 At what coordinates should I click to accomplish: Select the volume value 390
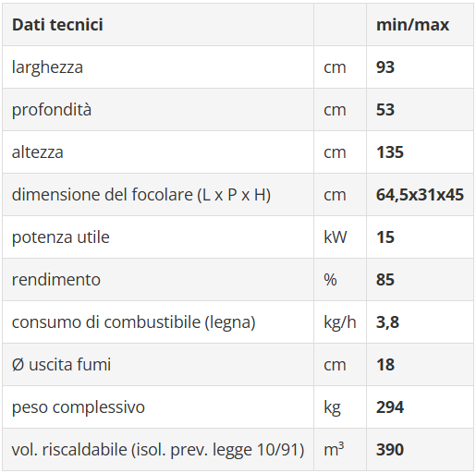pos(390,450)
